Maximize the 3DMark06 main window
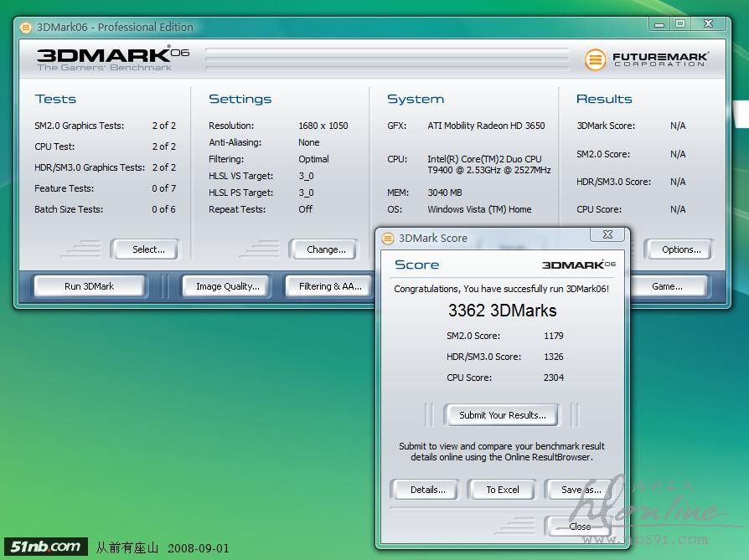 coord(680,24)
